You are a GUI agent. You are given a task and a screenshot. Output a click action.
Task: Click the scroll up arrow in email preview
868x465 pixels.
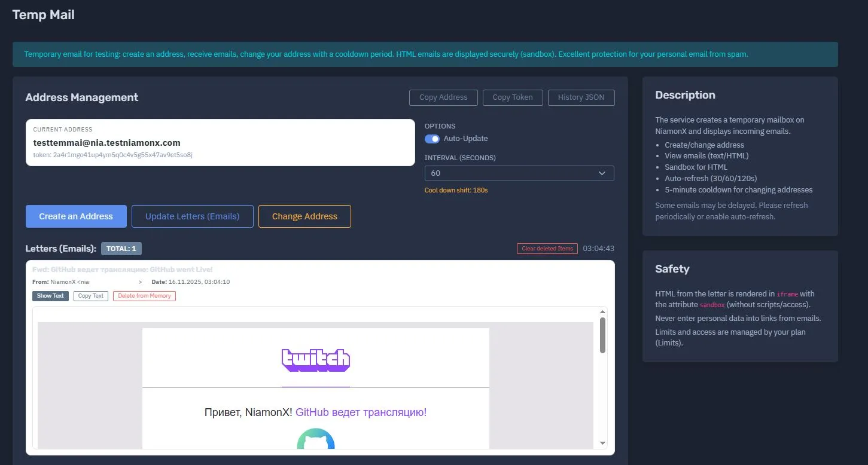pyautogui.click(x=602, y=312)
